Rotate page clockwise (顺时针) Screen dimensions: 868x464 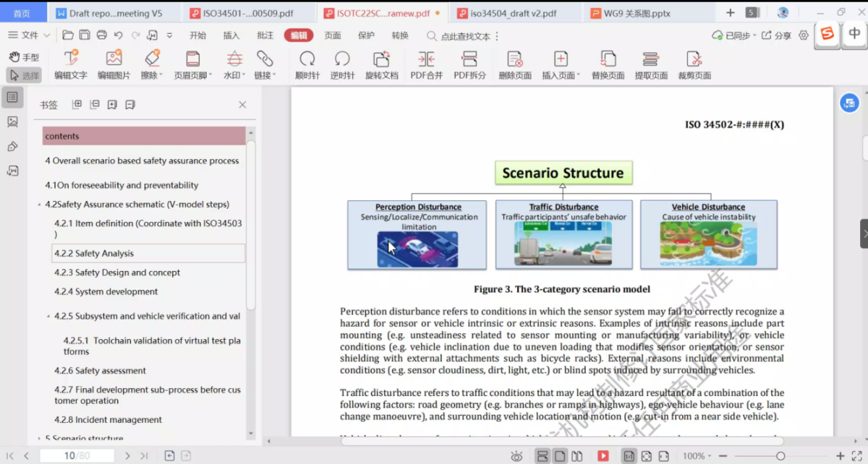(307, 64)
